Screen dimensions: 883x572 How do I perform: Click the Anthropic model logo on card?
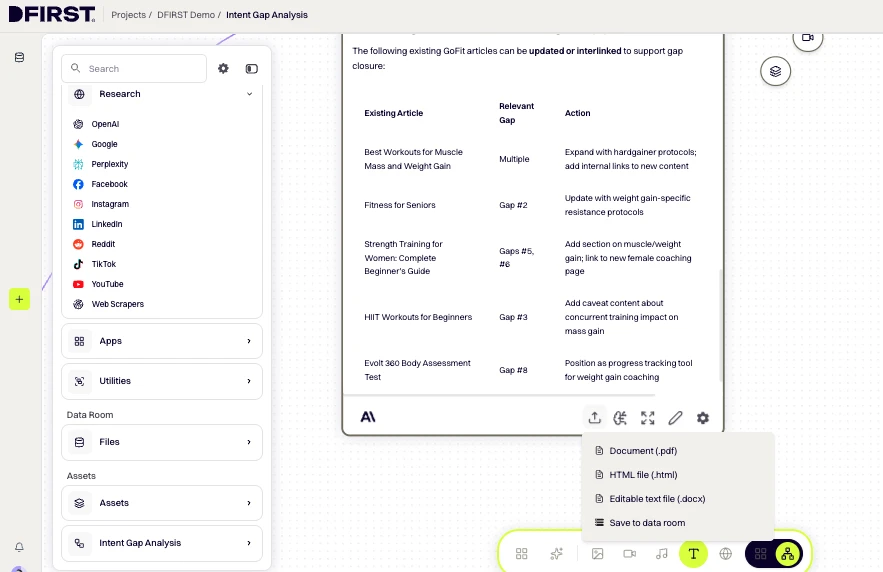coord(368,417)
